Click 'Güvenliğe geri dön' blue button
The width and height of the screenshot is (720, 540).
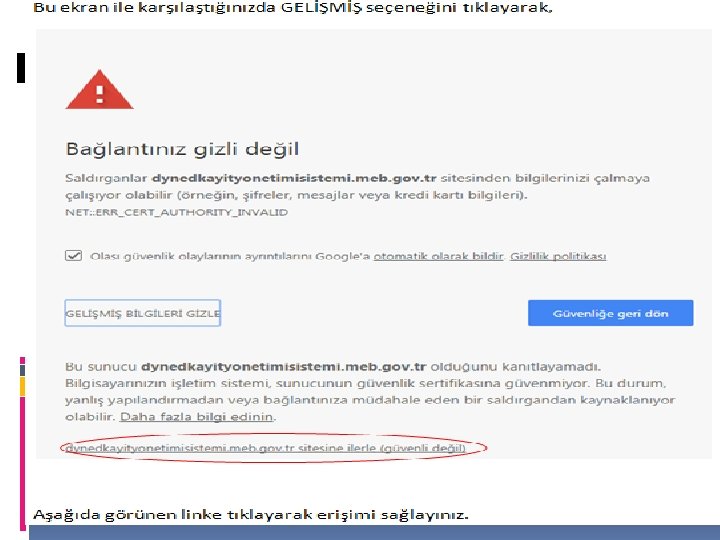pyautogui.click(x=610, y=313)
